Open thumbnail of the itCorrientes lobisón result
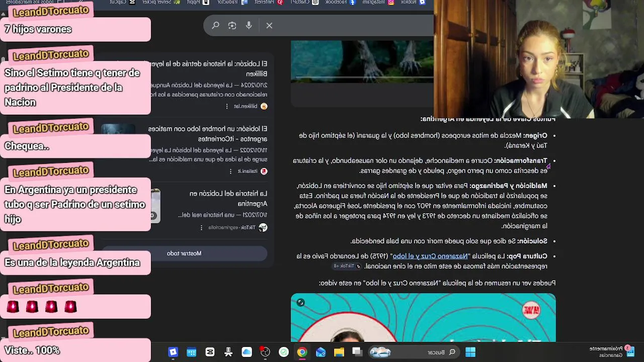The width and height of the screenshot is (644, 362). pos(118,129)
